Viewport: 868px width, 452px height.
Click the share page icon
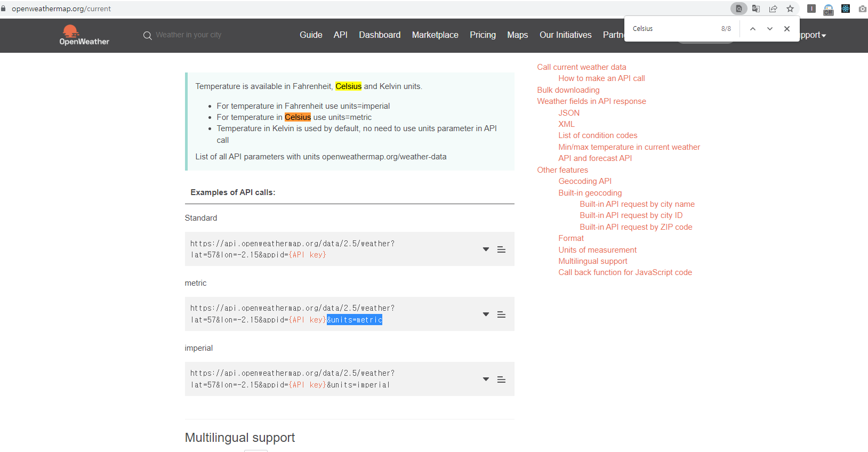pos(773,9)
